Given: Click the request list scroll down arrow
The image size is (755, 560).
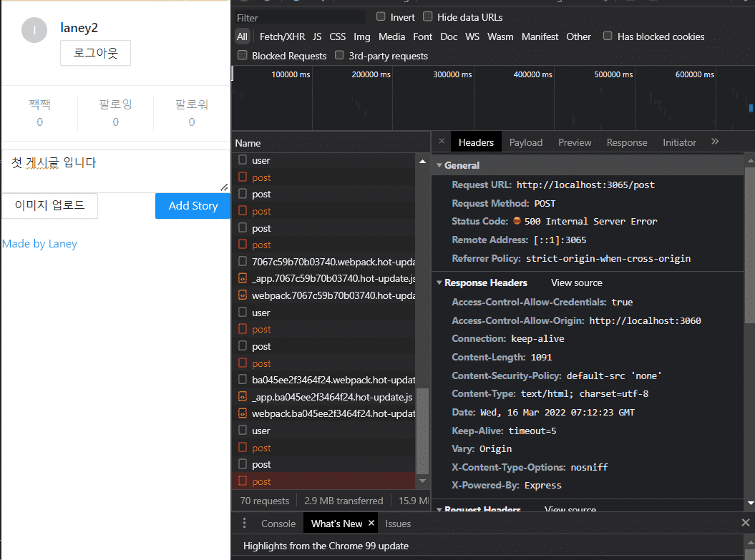Looking at the screenshot, I should pos(422,481).
